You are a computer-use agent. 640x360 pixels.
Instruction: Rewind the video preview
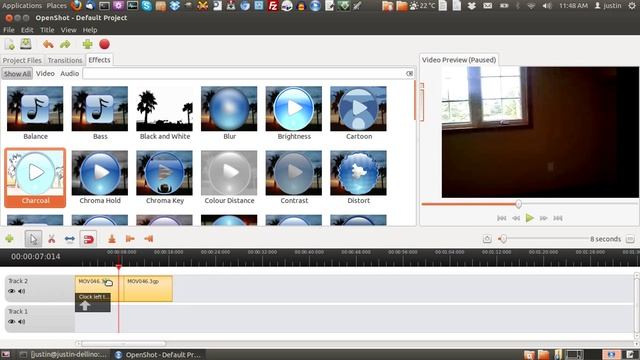[x=516, y=218]
